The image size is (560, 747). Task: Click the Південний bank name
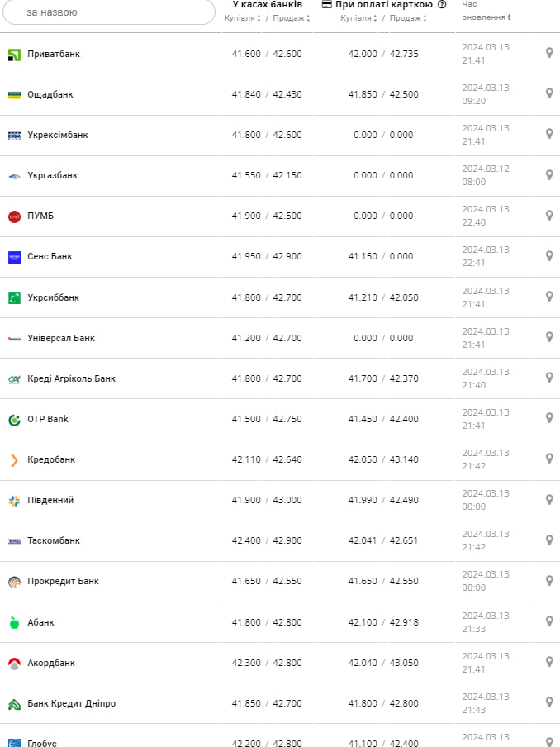(50, 500)
